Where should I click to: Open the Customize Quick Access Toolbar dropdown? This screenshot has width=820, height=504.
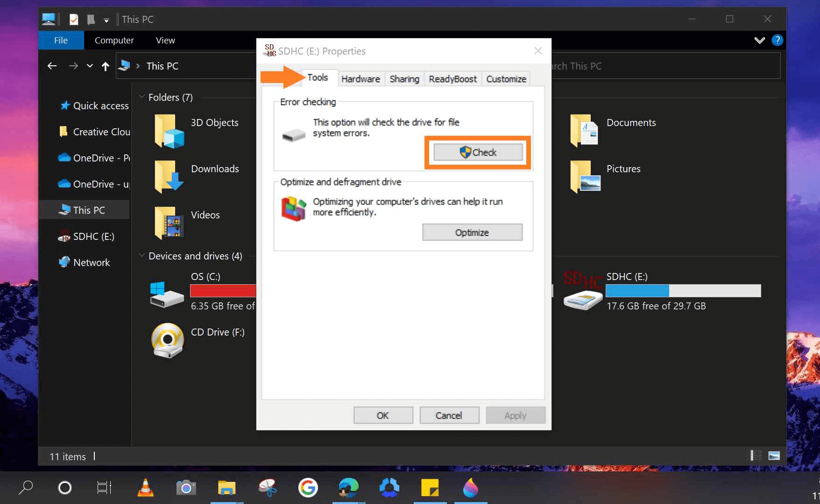pos(106,20)
